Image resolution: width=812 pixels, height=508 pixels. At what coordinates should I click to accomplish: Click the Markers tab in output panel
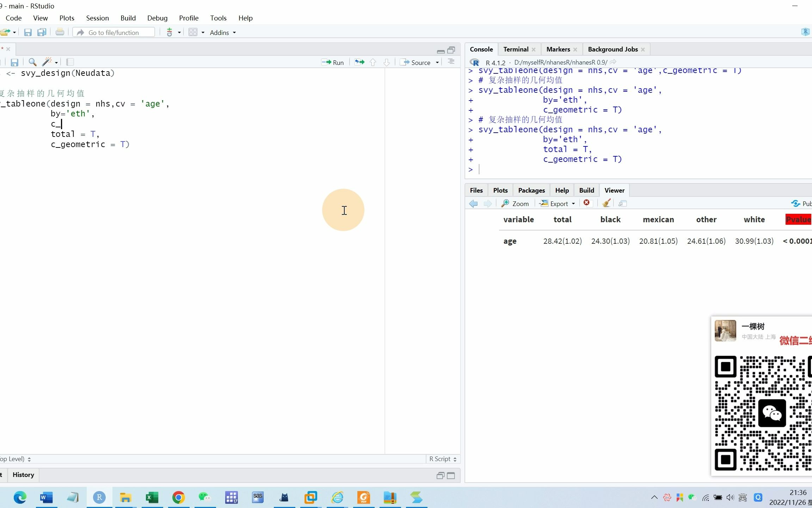click(x=558, y=49)
